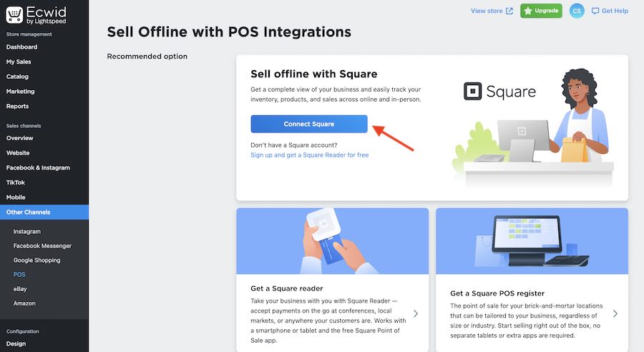Open the Reports section

(x=17, y=106)
